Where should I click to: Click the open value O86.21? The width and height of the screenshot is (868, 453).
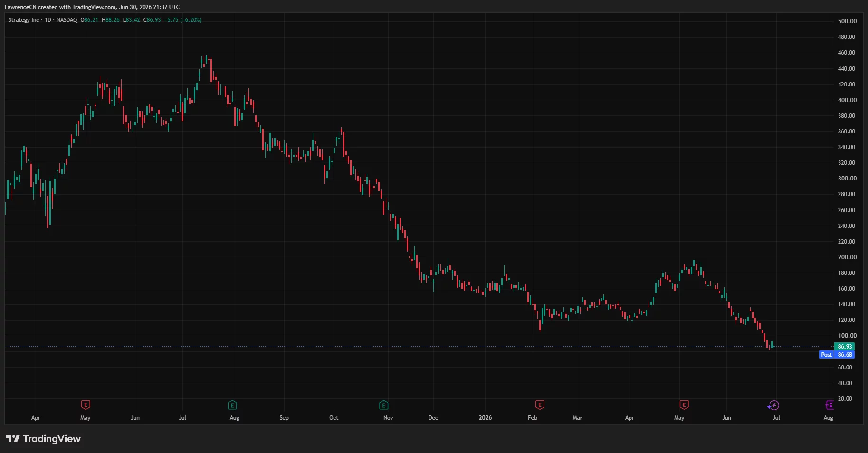89,20
